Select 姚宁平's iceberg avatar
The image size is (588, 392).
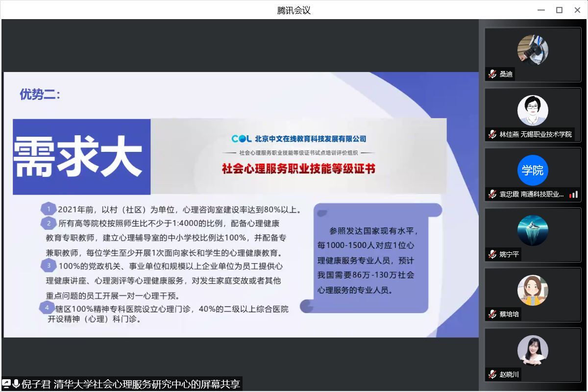coord(533,230)
